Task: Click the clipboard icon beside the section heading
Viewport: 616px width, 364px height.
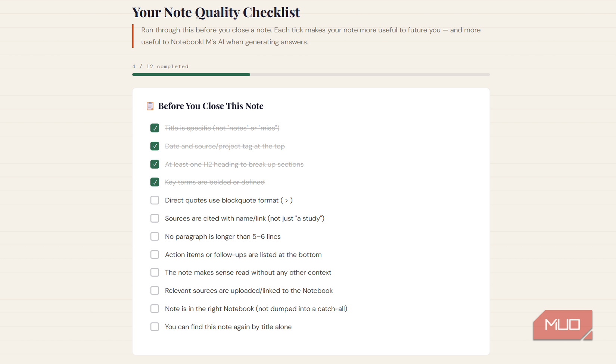Action: pyautogui.click(x=150, y=106)
